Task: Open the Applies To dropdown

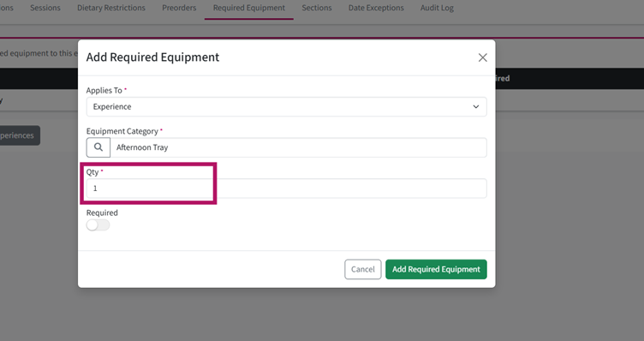Action: click(x=286, y=107)
